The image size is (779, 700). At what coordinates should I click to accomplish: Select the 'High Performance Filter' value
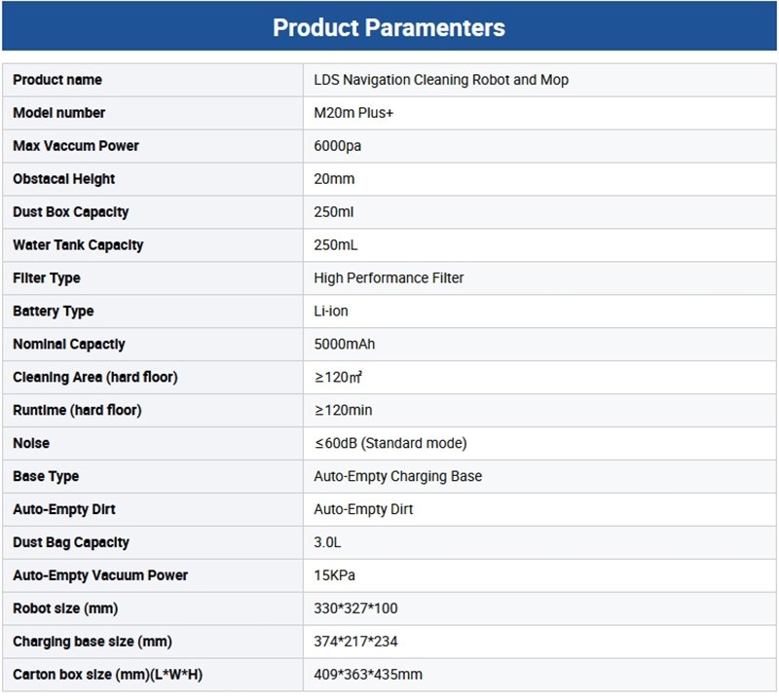[x=389, y=278]
